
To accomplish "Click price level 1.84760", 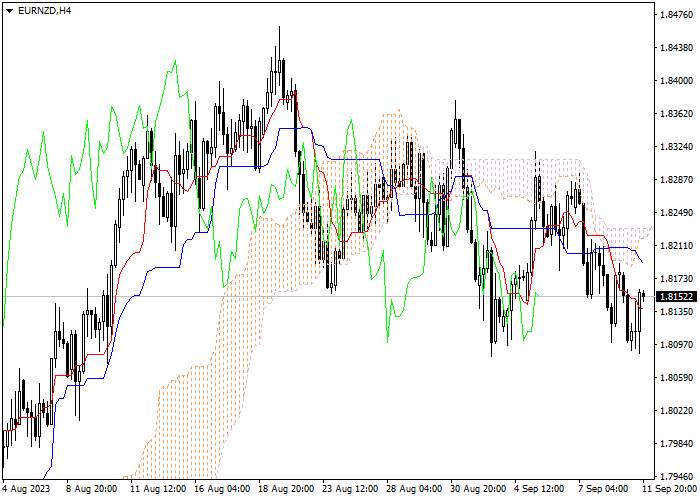I will (x=676, y=15).
